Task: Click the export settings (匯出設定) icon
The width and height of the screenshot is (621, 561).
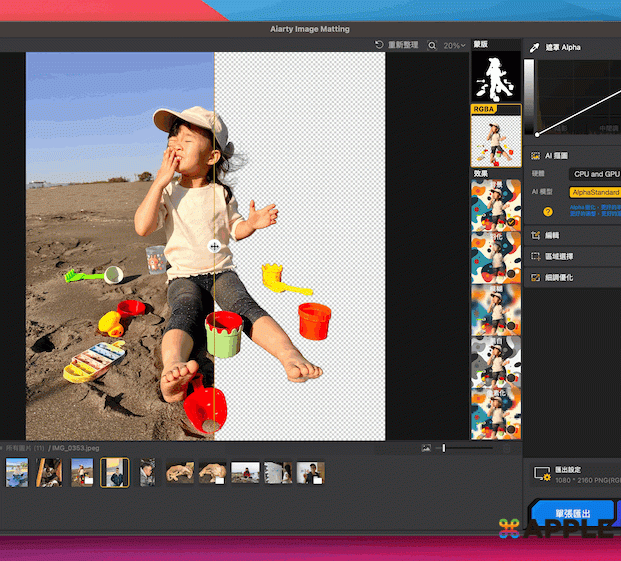Action: [541, 473]
